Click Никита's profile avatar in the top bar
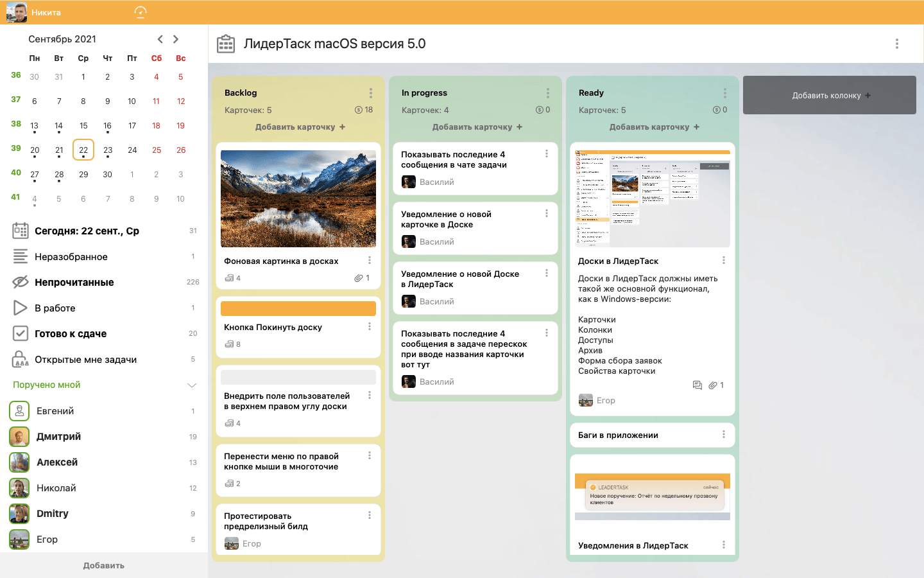The image size is (924, 578). click(17, 12)
